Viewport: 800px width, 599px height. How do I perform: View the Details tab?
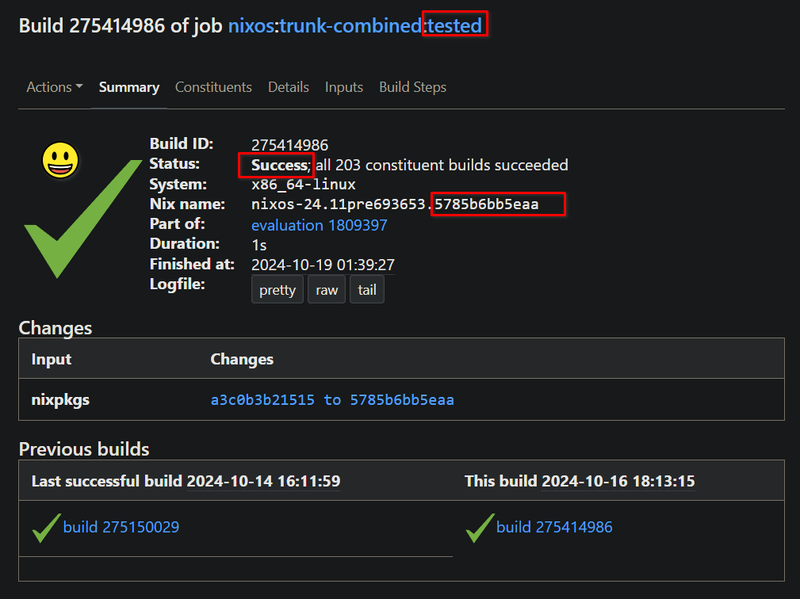click(x=288, y=87)
